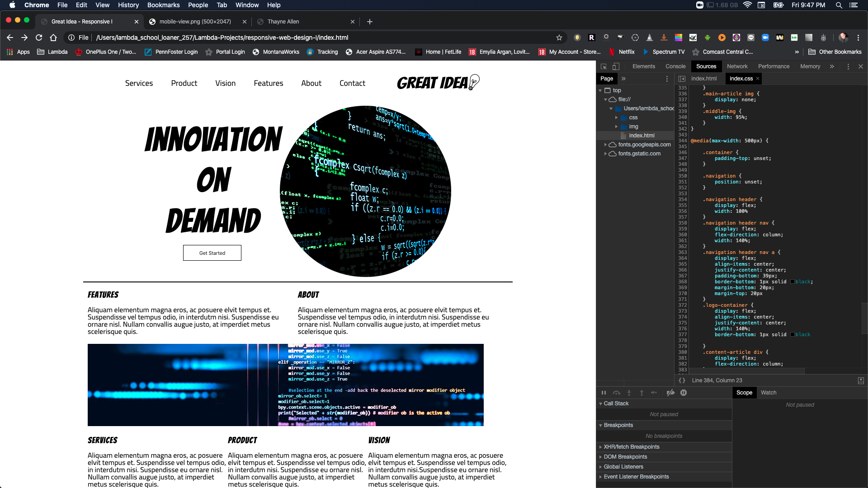Click the pause script execution icon

[x=604, y=393]
